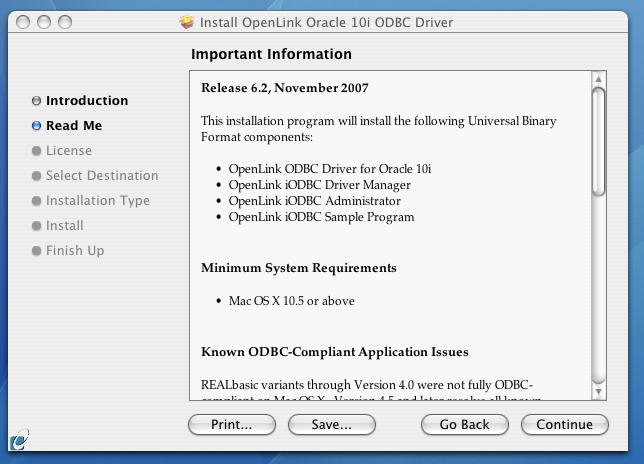Click 'OpenLink iODBC Administrator' item
The width and height of the screenshot is (644, 464).
(x=315, y=201)
